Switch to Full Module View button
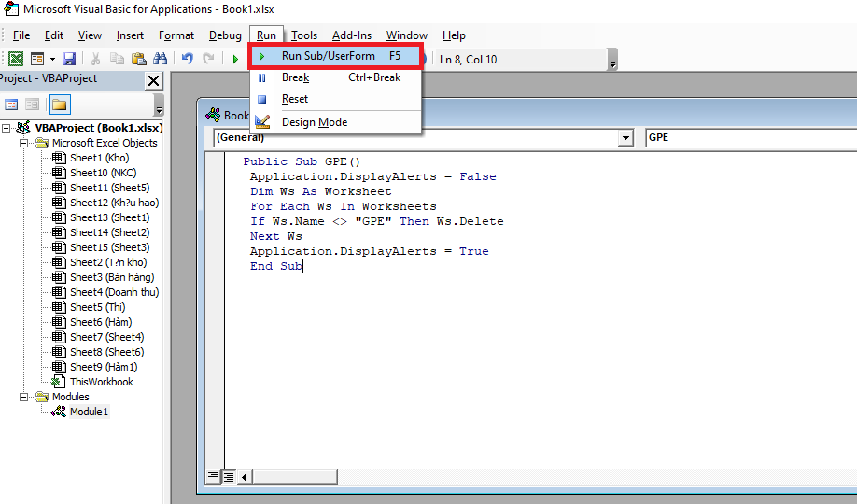857x504 pixels. [229, 477]
